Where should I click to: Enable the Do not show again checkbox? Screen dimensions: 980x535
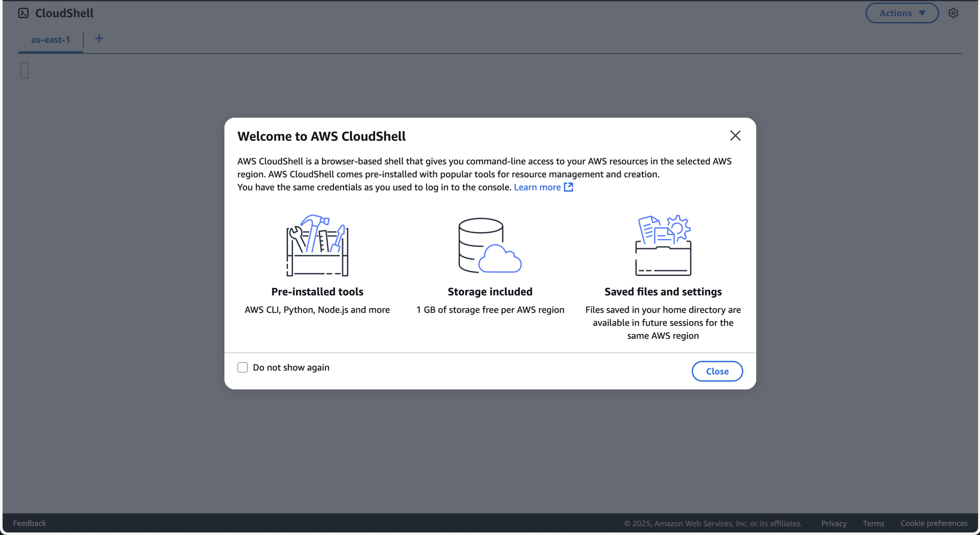coord(243,367)
